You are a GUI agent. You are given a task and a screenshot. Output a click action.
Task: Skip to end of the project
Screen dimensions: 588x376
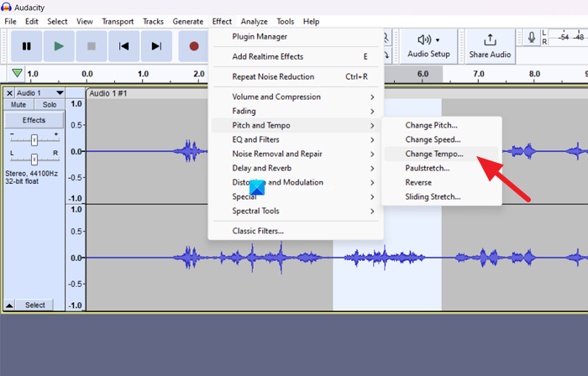pos(156,46)
